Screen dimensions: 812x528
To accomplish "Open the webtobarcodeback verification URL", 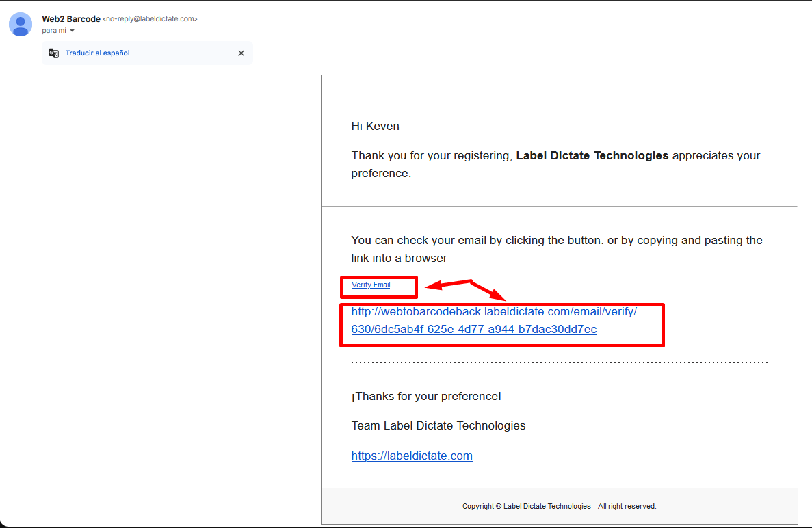I will (x=494, y=320).
